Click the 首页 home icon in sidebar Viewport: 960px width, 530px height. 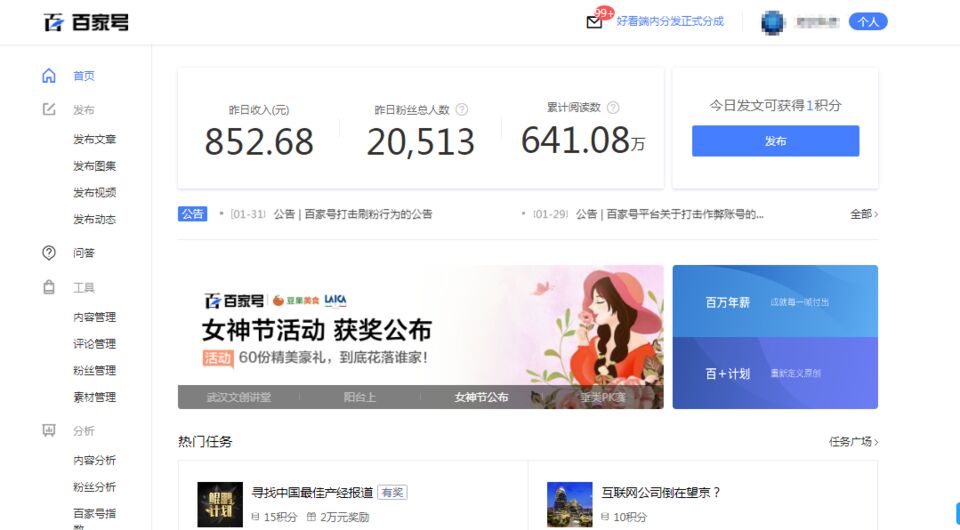coord(48,76)
